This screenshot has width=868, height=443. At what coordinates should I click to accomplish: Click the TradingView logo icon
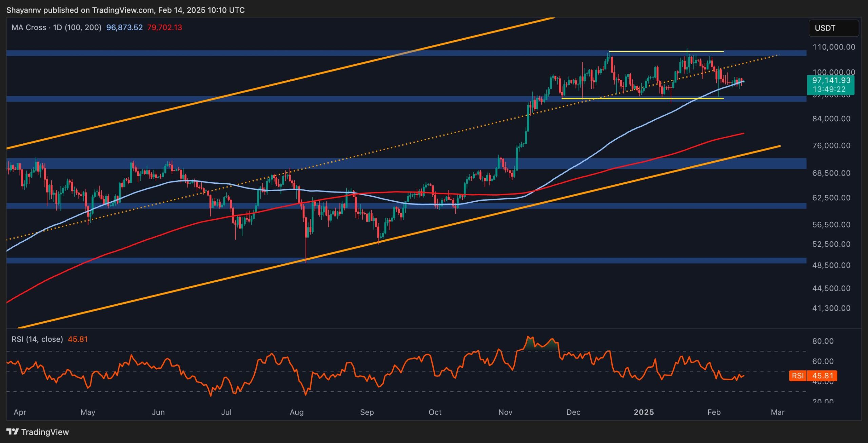tap(13, 432)
